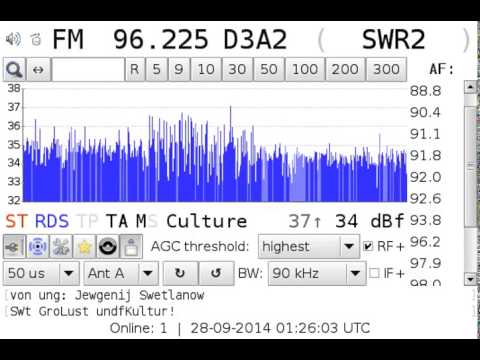Click the black circle icon
This screenshot has width=480, height=360.
[108, 247]
